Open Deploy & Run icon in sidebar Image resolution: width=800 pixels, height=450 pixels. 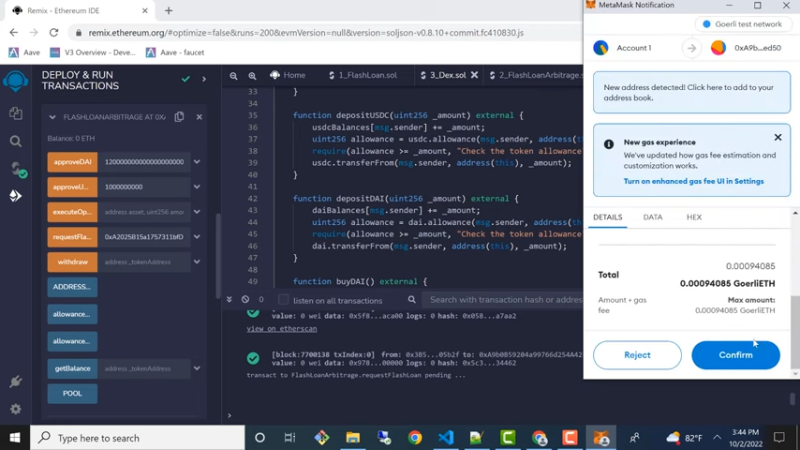(15, 196)
